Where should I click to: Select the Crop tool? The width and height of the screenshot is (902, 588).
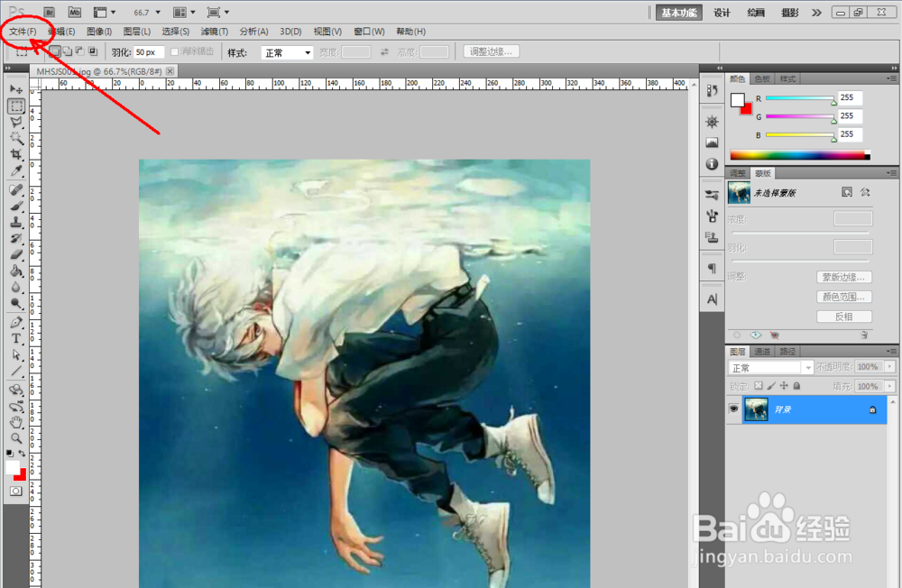[16, 154]
